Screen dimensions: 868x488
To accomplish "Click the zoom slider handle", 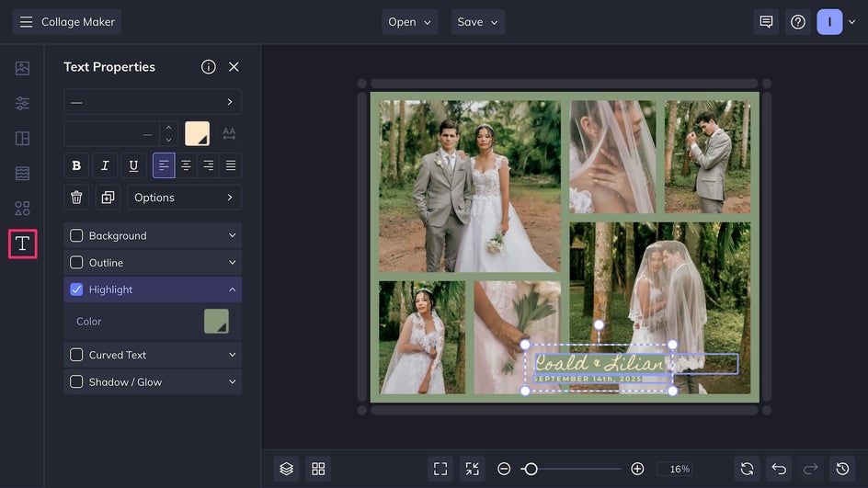I will tap(531, 470).
